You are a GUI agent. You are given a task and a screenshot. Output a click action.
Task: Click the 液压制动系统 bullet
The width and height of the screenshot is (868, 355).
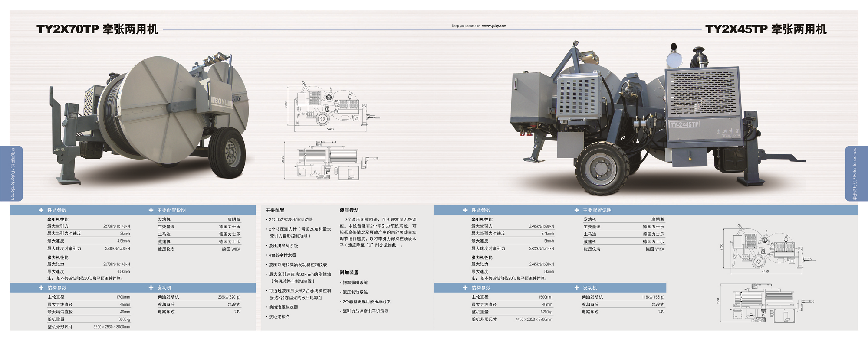point(354,293)
